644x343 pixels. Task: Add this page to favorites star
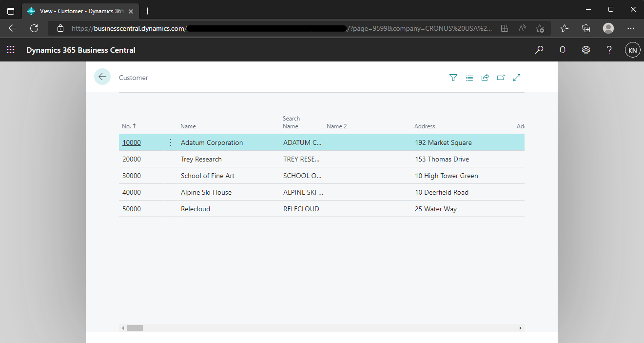(x=540, y=28)
